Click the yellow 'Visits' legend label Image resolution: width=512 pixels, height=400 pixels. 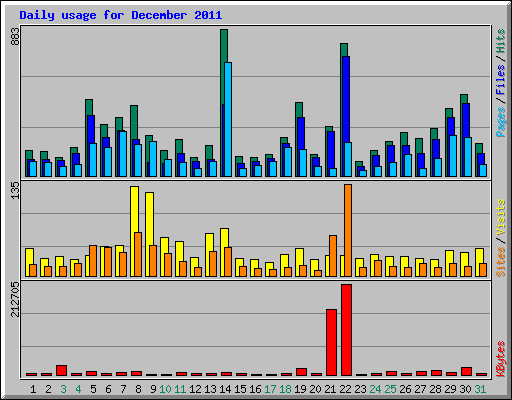point(501,217)
